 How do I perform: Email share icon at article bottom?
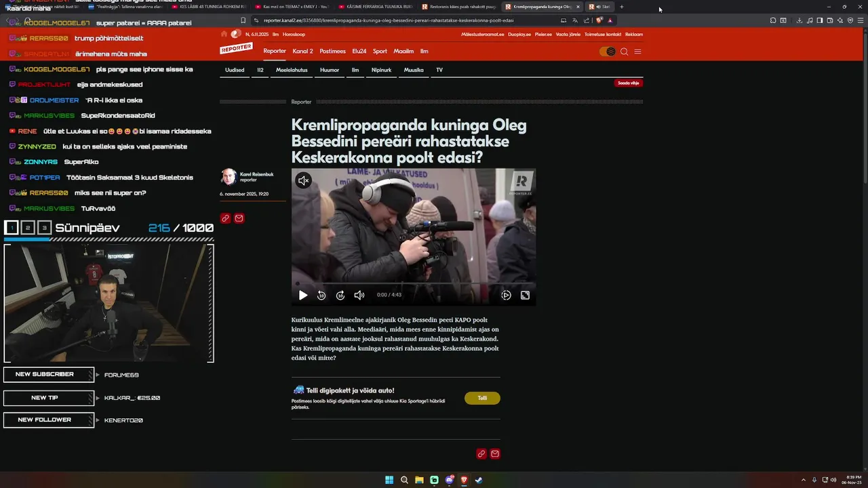pyautogui.click(x=495, y=454)
